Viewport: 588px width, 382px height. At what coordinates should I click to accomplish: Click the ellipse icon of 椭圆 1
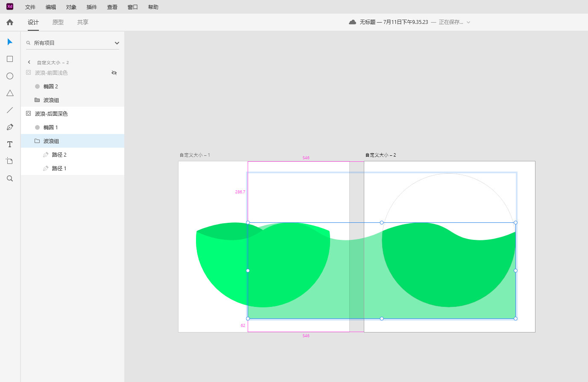click(x=37, y=127)
